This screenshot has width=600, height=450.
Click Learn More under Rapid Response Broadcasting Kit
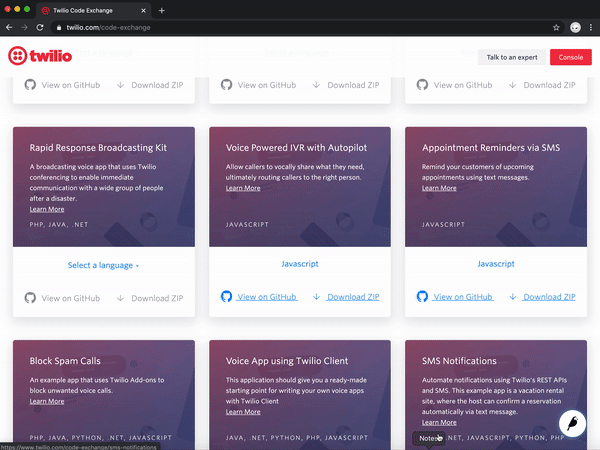47,209
